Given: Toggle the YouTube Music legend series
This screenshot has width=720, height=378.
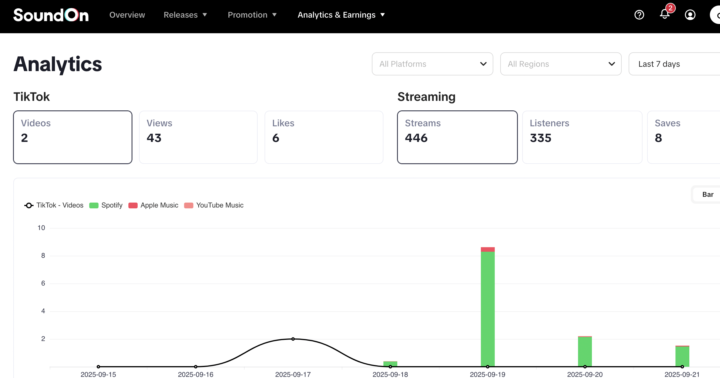Looking at the screenshot, I should (x=214, y=205).
